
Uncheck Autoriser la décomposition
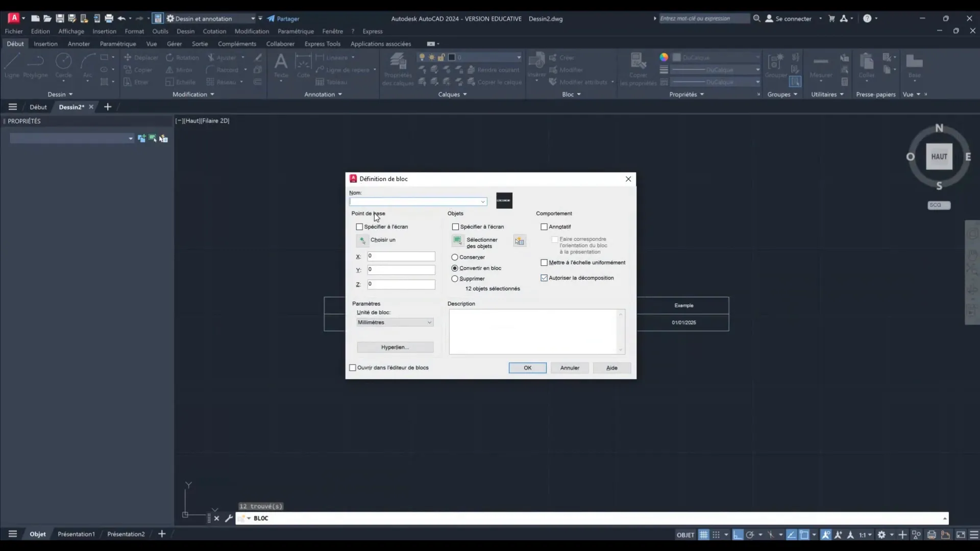pos(544,278)
